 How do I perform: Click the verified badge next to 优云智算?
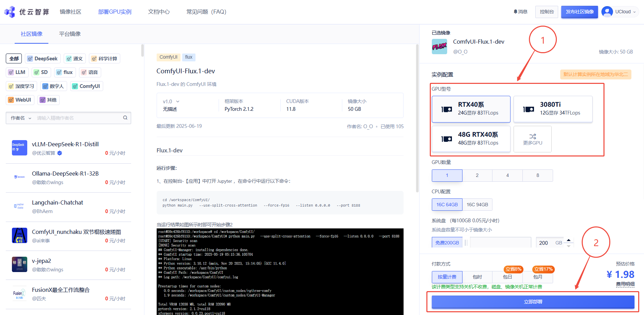pyautogui.click(x=60, y=153)
